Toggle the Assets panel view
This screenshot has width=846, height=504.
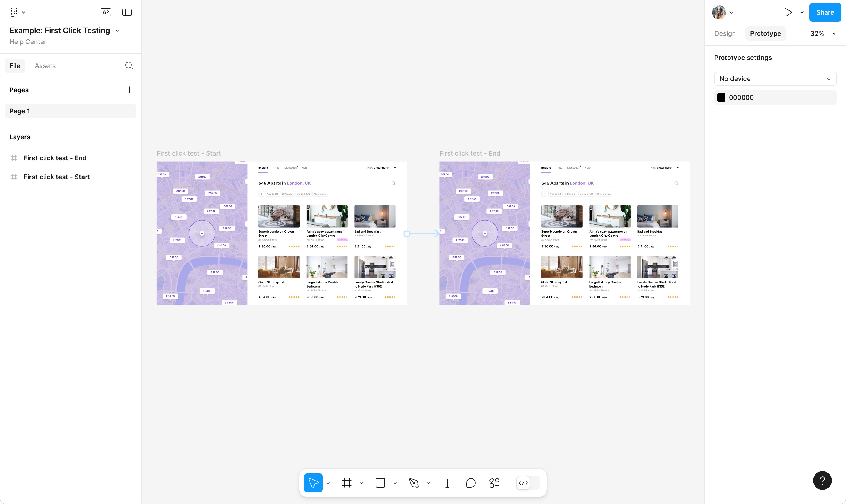45,66
